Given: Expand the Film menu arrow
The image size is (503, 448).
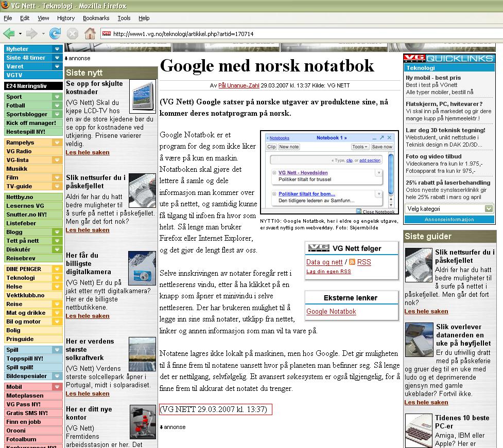Looking at the screenshot, I should click(x=57, y=177).
